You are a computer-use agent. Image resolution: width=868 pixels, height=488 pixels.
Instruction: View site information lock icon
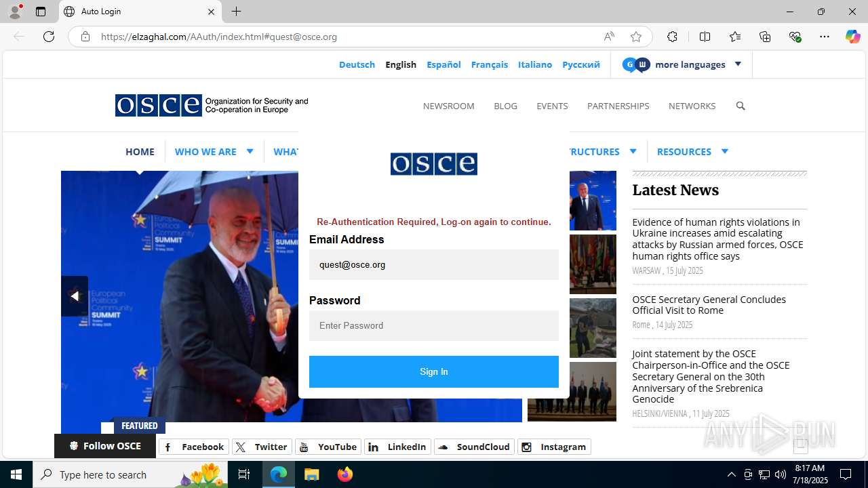coord(85,37)
